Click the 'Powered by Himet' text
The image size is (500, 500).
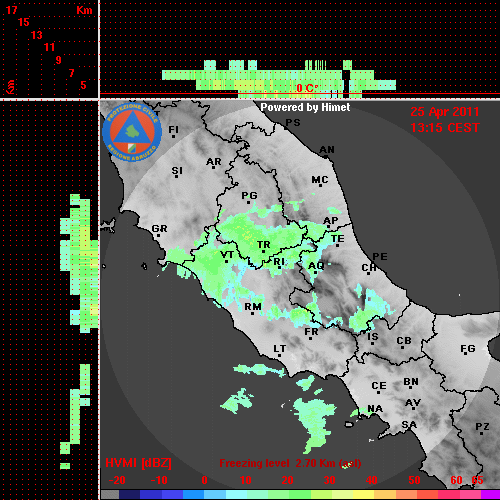305,107
